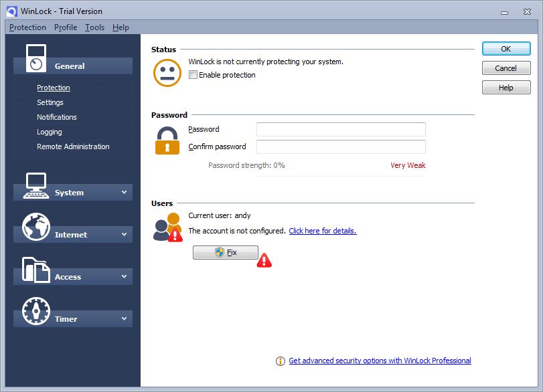Click the General section player icon
The image size is (543, 392).
(36, 58)
